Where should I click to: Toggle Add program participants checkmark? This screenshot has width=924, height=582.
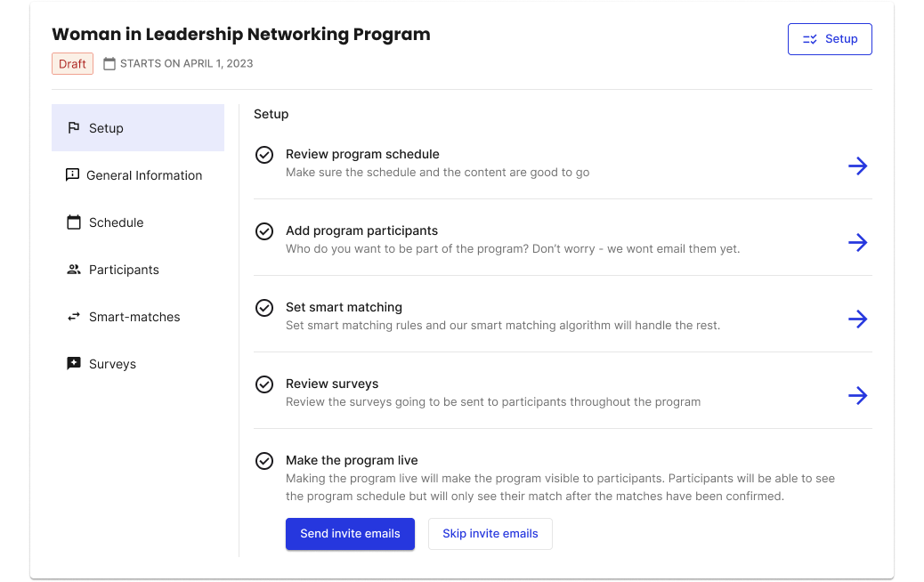click(264, 231)
